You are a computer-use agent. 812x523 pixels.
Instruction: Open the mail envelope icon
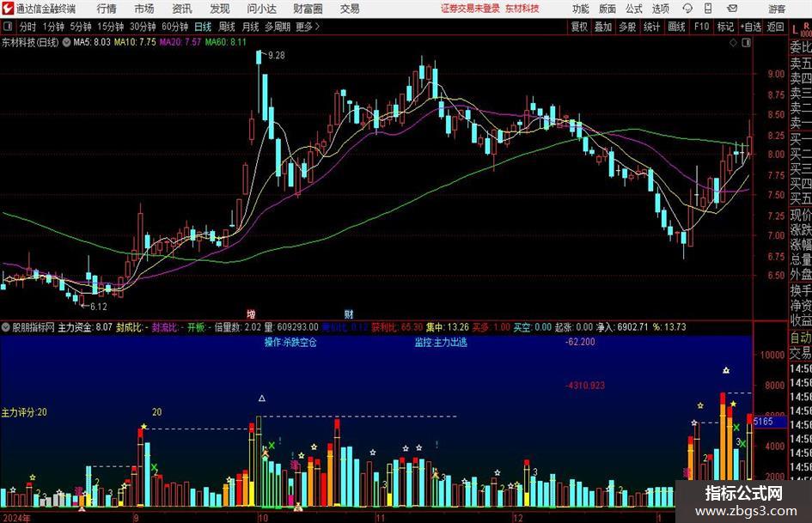(x=732, y=9)
